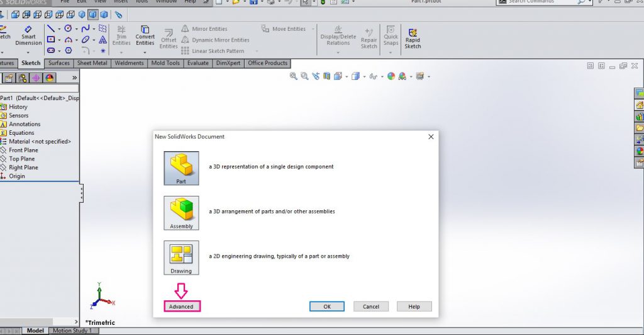Click Cancel in New SolidWorks Document

[x=371, y=306]
